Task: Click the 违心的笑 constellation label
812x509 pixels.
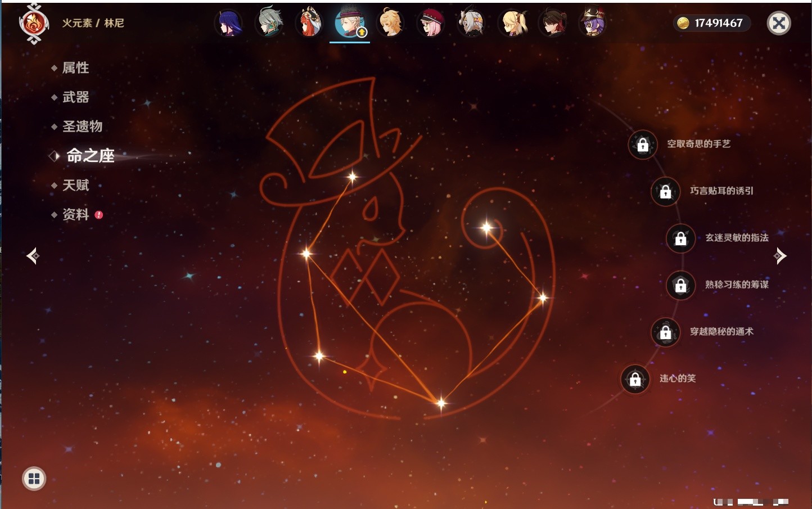Action: (x=678, y=379)
